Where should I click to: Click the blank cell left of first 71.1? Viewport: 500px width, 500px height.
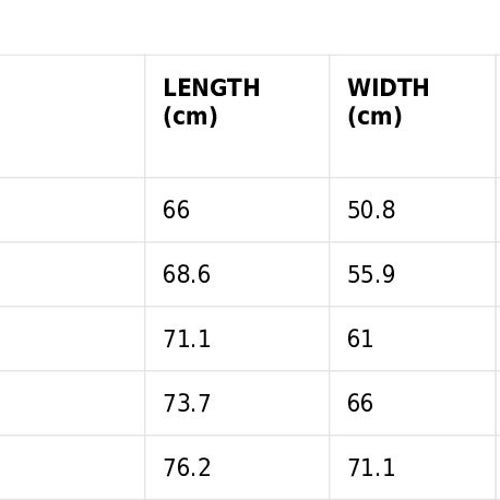tap(72, 339)
